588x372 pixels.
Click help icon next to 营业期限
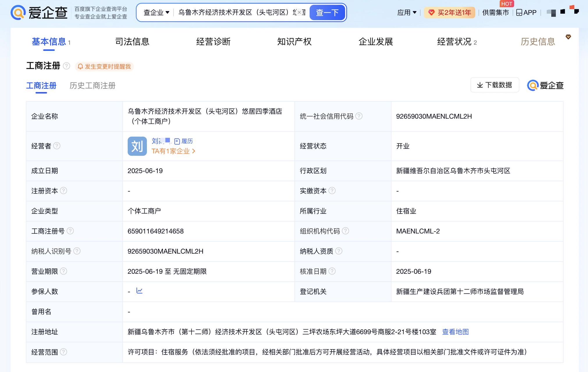tap(63, 271)
